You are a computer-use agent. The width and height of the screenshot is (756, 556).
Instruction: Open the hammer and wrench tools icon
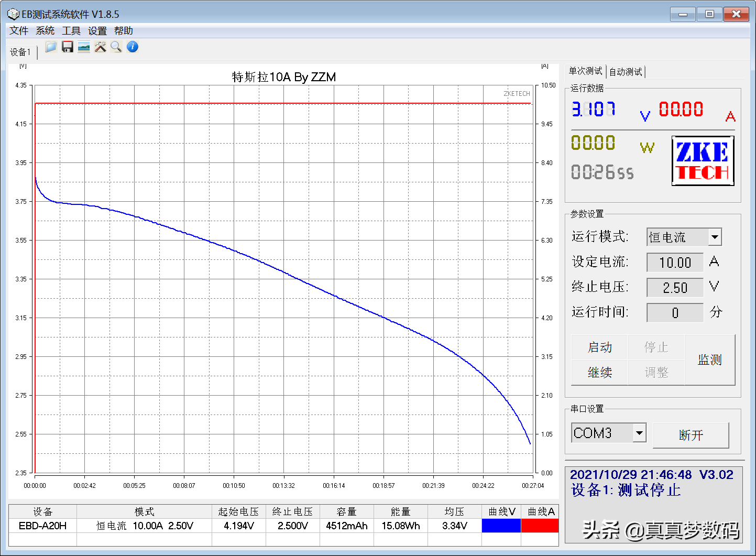[100, 47]
